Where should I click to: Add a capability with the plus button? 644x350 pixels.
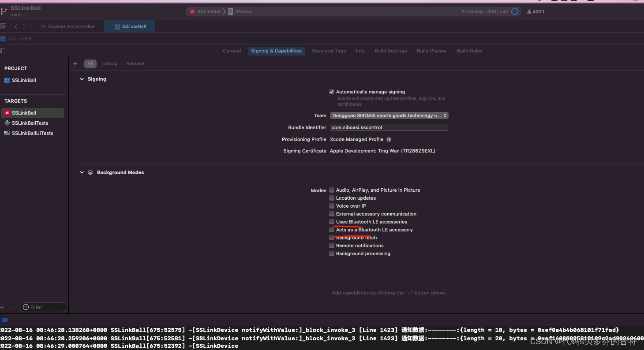[x=75, y=64]
